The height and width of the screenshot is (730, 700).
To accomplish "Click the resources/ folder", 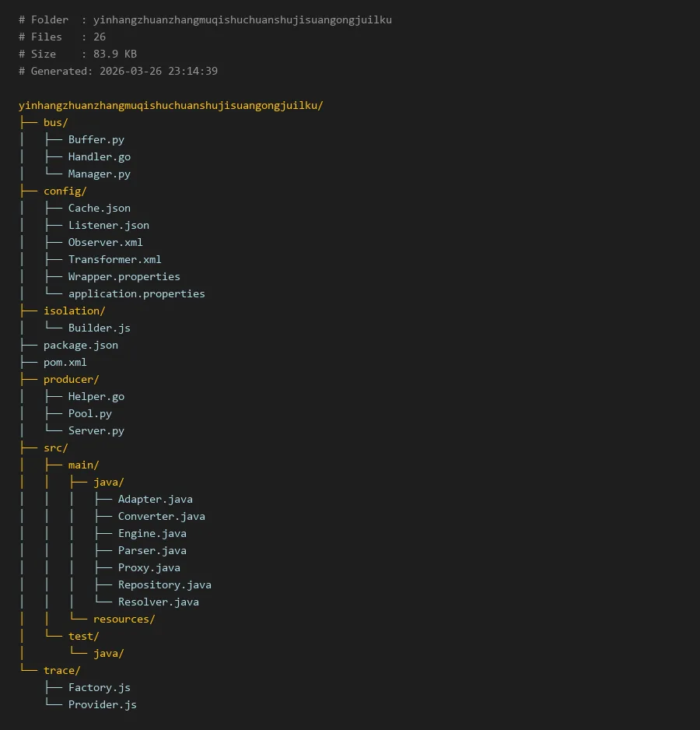I will tap(124, 619).
